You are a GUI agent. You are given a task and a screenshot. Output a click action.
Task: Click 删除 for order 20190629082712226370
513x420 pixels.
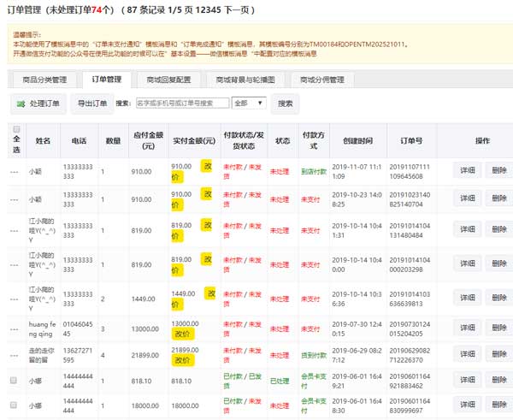click(499, 354)
